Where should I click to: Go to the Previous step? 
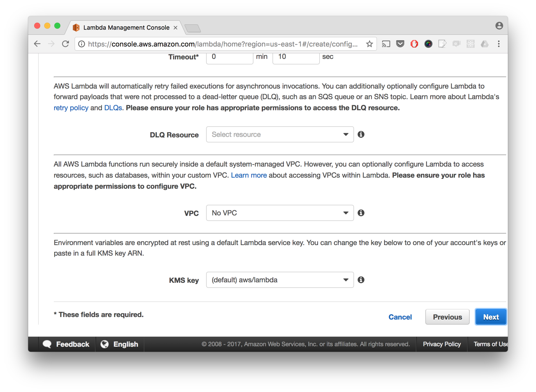click(447, 317)
